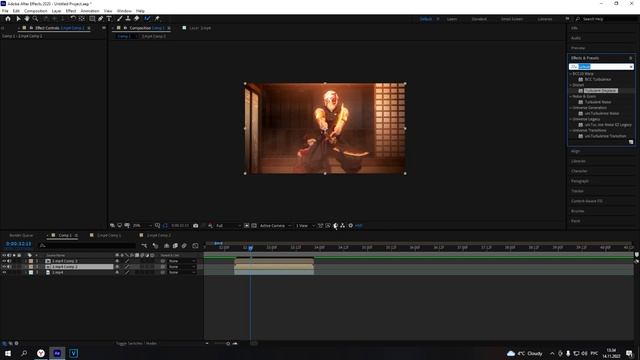640x360 pixels.
Task: Click Toggle Switches / Modes button
Action: click(136, 344)
